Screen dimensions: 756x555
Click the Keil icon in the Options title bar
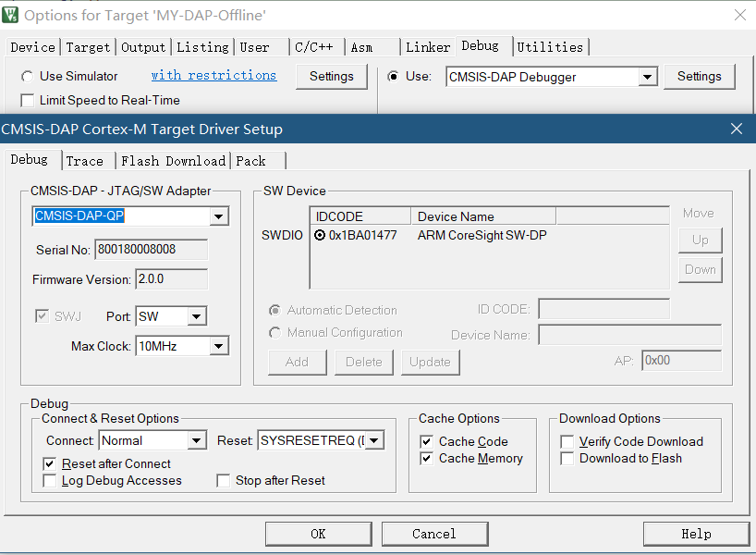pyautogui.click(x=11, y=15)
